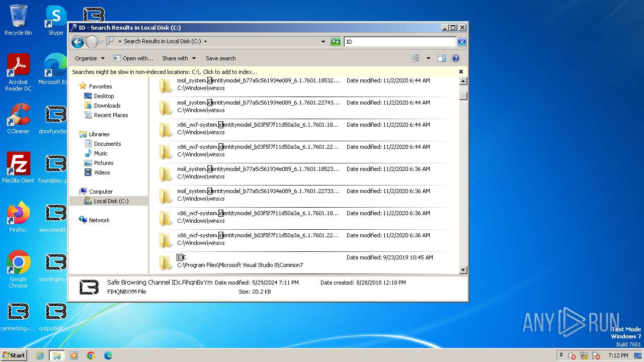The height and width of the screenshot is (362, 644).
Task: Clear the search box with X button
Action: (461, 42)
